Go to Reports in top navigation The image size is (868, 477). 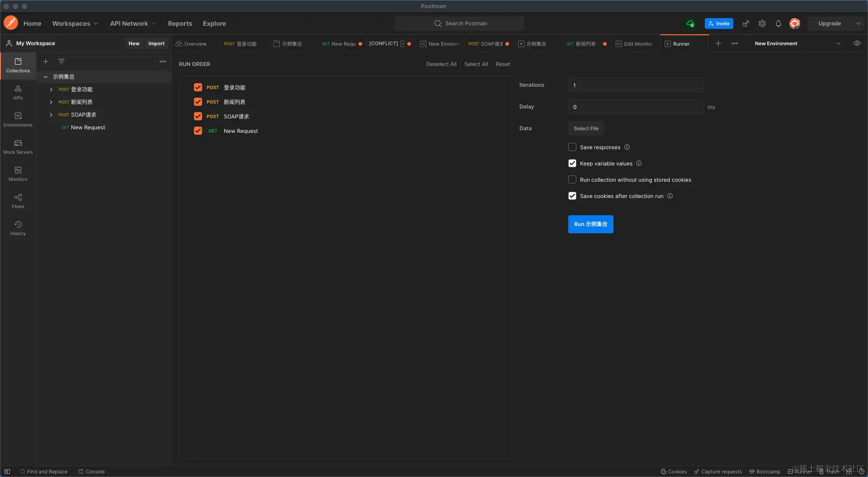(x=180, y=24)
